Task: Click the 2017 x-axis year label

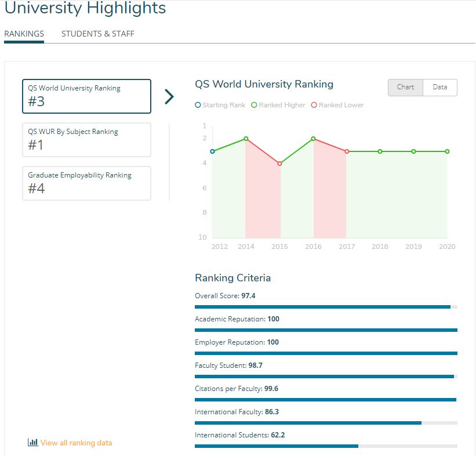Action: (x=347, y=247)
